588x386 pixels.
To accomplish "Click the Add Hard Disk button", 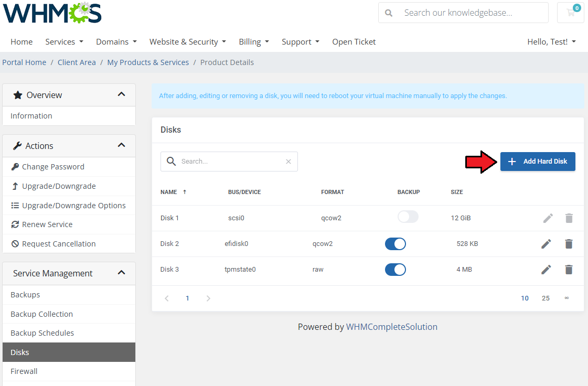I will coord(538,162).
